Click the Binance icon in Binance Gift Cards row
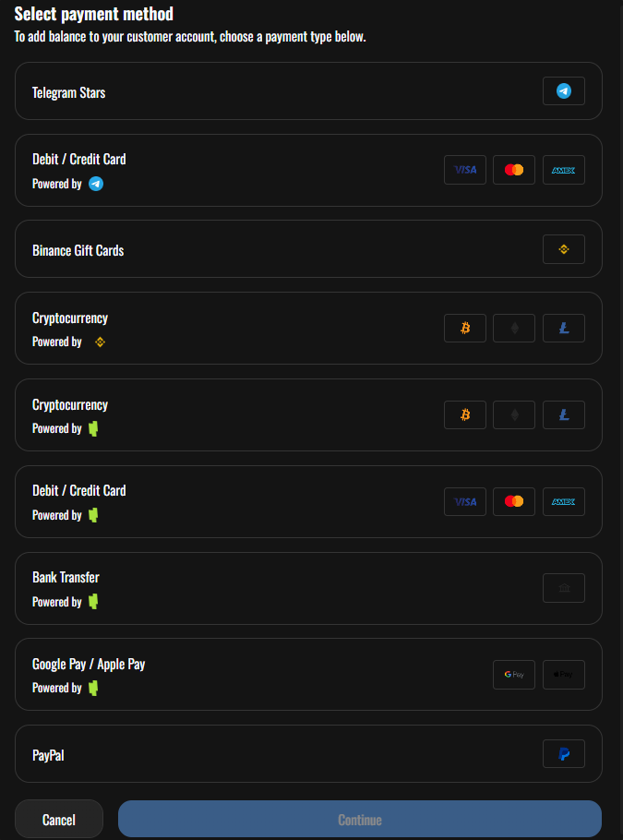Viewport: 623px width, 840px height. coord(563,249)
